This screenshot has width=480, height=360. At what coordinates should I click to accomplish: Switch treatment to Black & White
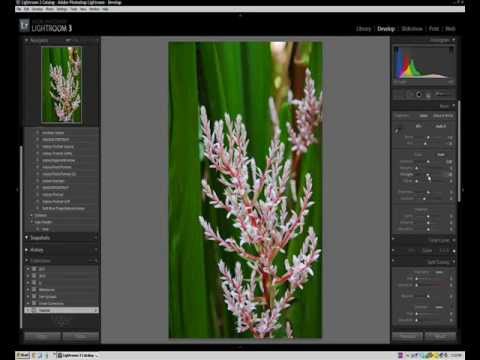pyautogui.click(x=443, y=116)
